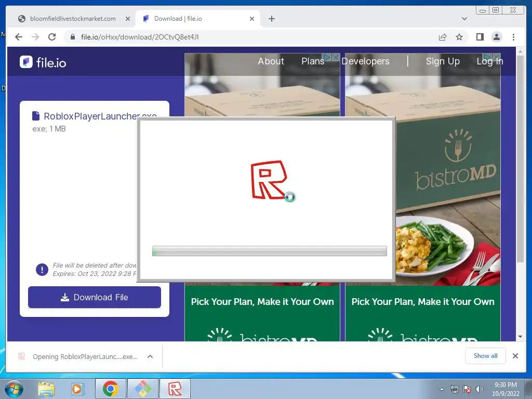Reload the file.io page
532x399 pixels.
point(52,37)
